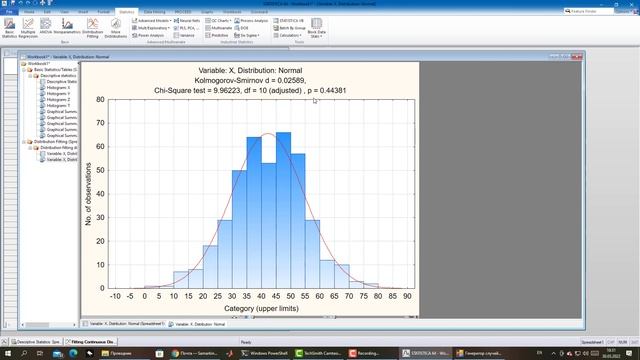The height and width of the screenshot is (360, 640).
Task: Switch to Variable X Distribution Normal (Spreadsheet1) tab
Action: point(124,324)
